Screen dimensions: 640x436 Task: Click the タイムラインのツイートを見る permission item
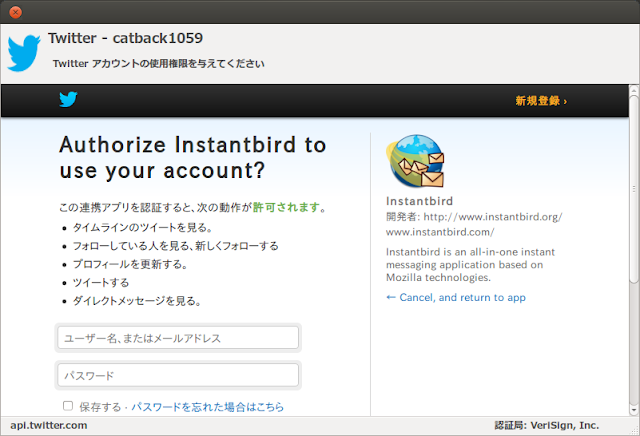[x=142, y=227]
